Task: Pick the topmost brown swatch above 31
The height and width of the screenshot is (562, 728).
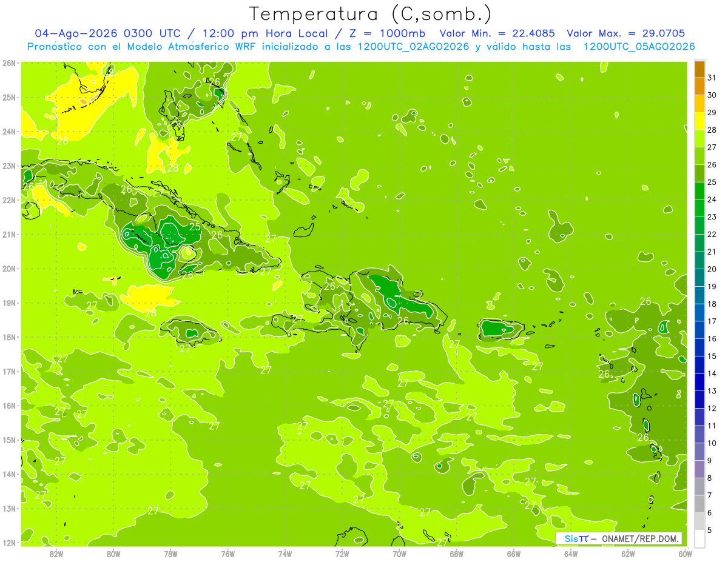Action: pyautogui.click(x=699, y=69)
